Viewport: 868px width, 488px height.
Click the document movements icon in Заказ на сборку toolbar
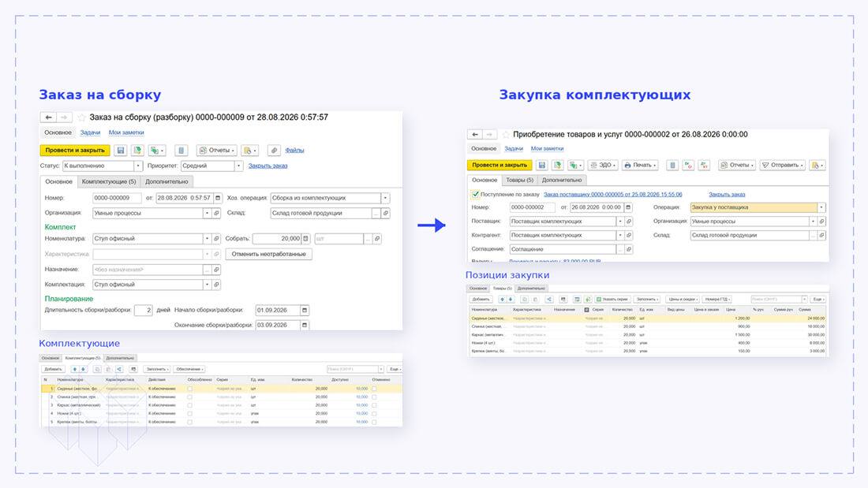coord(181,150)
